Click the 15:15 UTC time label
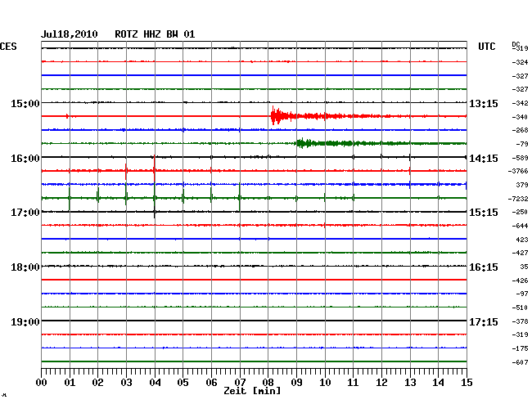Viewport: 532px width, 404px height. pyautogui.click(x=484, y=213)
